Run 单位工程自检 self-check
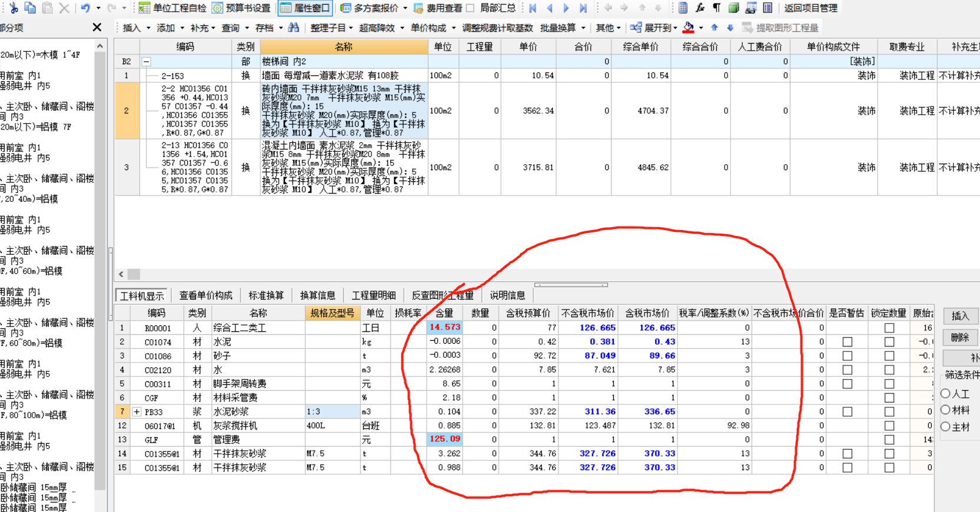This screenshot has width=980, height=512. coord(172,8)
